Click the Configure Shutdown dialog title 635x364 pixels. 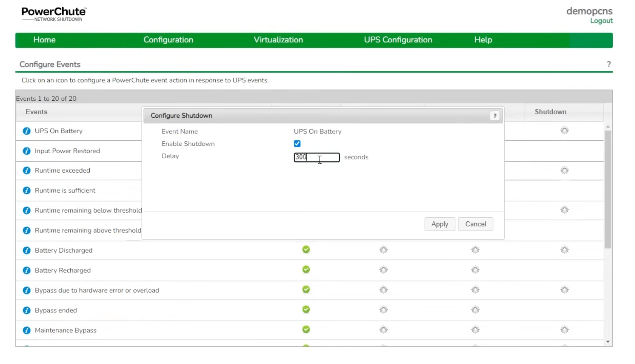[181, 116]
